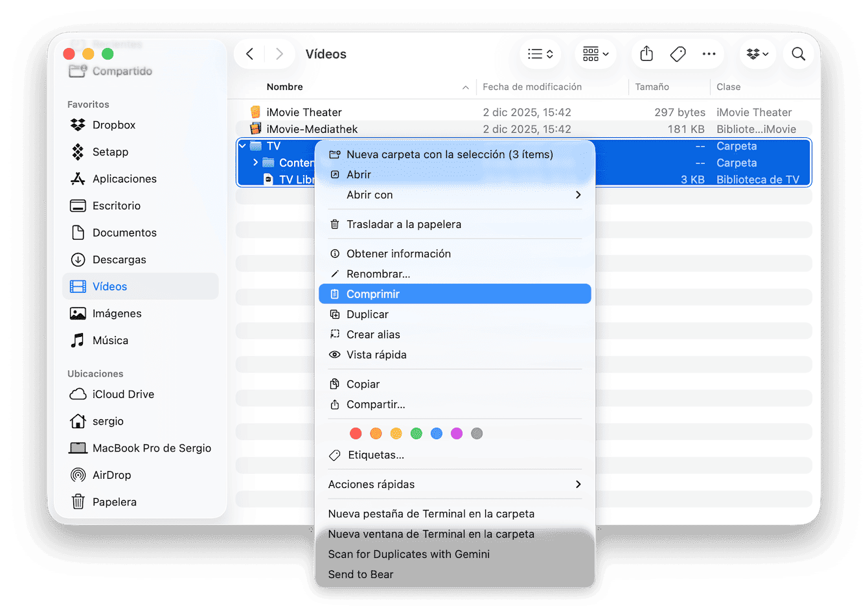
Task: Choose Obtener información menu item
Action: point(455,254)
